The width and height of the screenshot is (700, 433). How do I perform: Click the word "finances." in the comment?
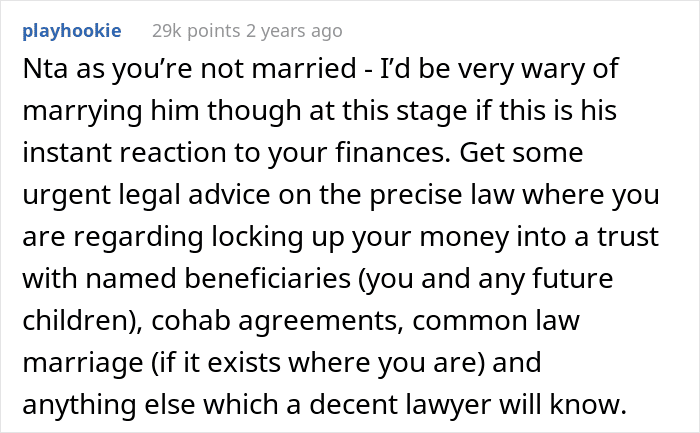pos(393,153)
